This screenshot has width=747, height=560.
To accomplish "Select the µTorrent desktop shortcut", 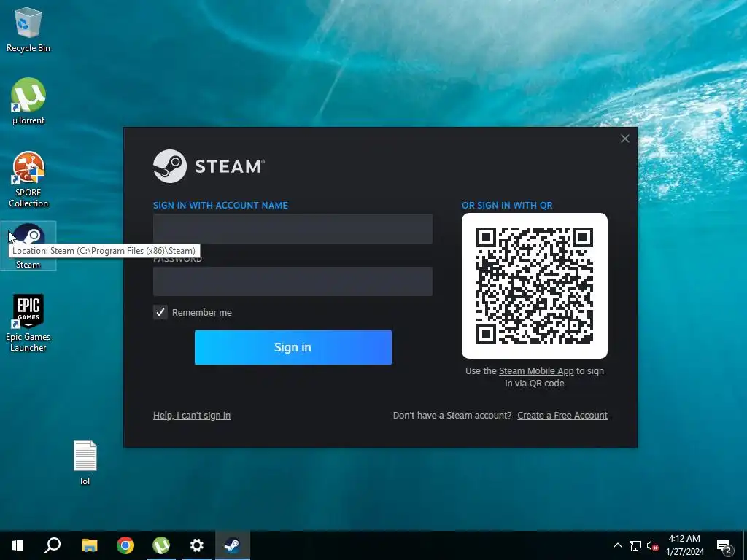I will 28,101.
